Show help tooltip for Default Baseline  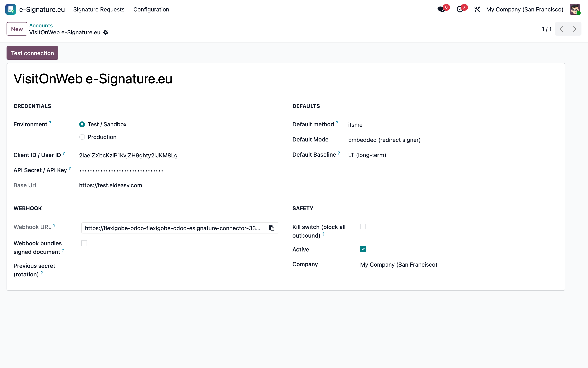(x=339, y=153)
